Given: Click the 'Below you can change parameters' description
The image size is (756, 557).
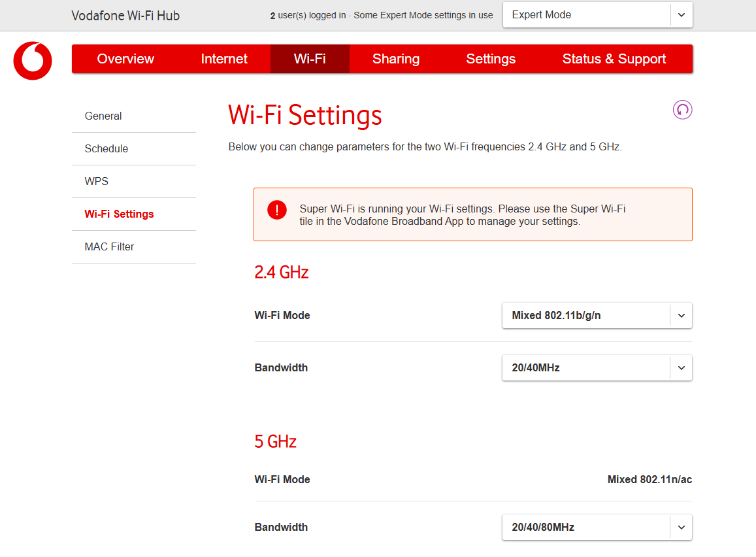Looking at the screenshot, I should (425, 147).
